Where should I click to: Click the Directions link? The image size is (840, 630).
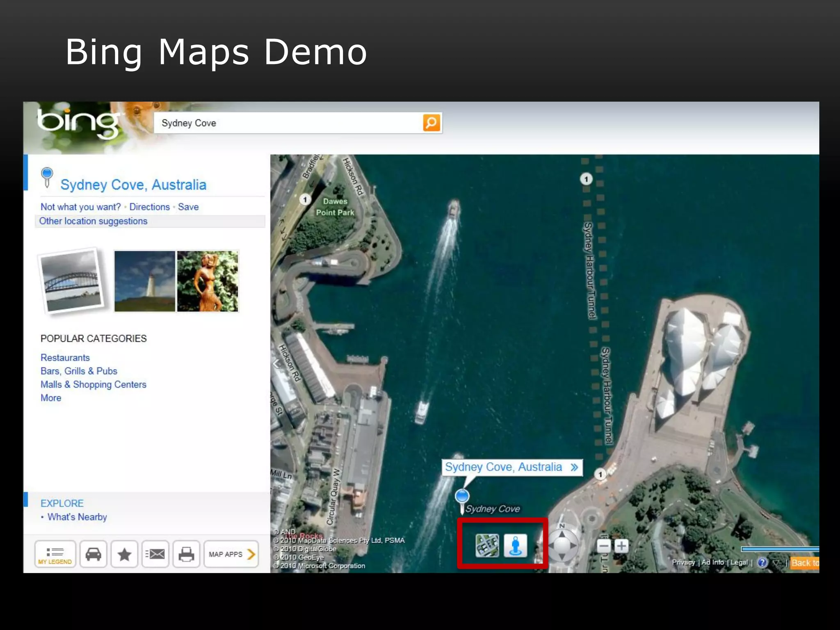[149, 207]
